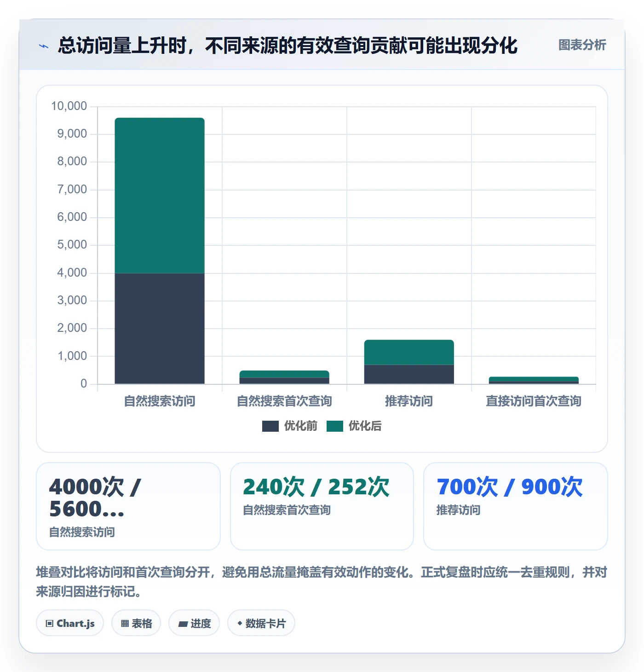
Task: Click the 1,000 y-axis value
Action: click(72, 356)
